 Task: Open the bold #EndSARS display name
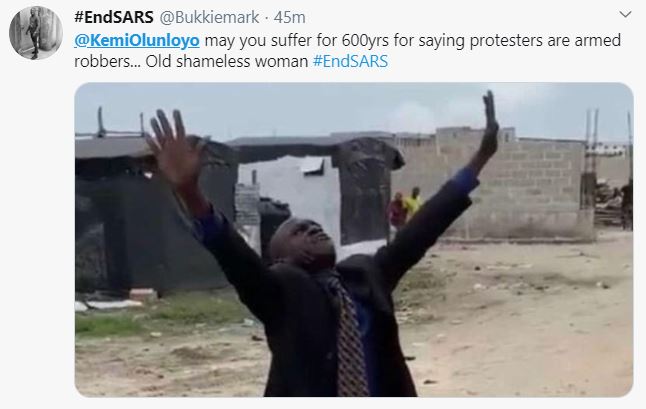[x=114, y=17]
